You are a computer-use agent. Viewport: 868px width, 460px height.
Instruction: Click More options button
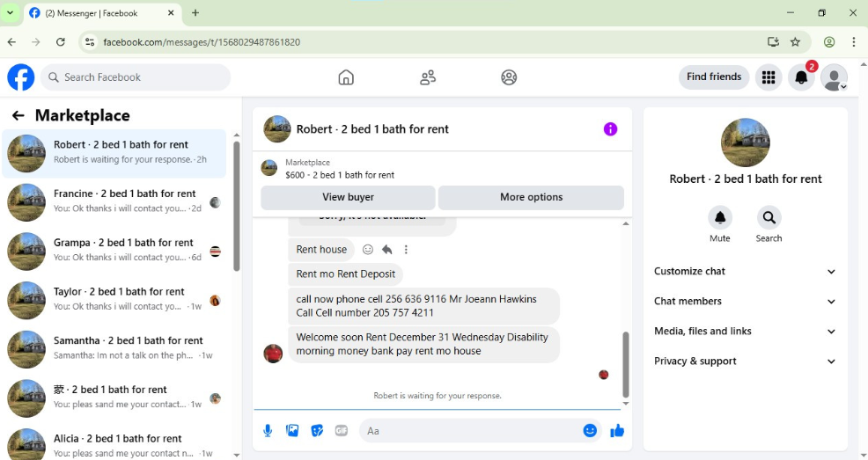(x=531, y=197)
